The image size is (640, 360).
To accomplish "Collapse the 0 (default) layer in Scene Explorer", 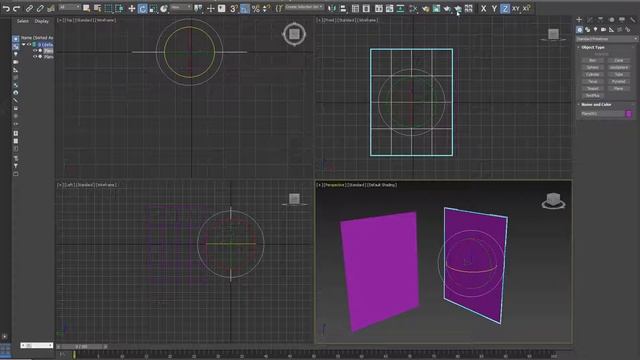I will 24,44.
